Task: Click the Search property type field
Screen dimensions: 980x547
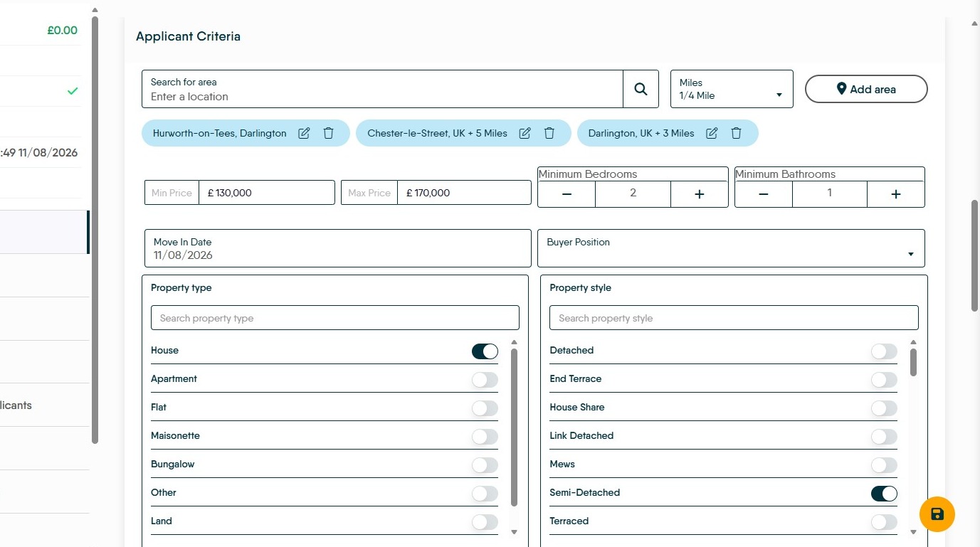Action: pos(335,318)
